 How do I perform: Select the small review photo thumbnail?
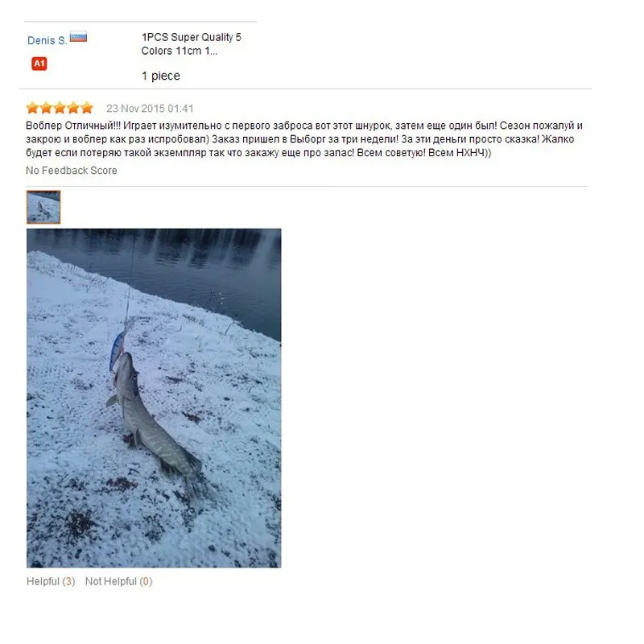point(43,207)
